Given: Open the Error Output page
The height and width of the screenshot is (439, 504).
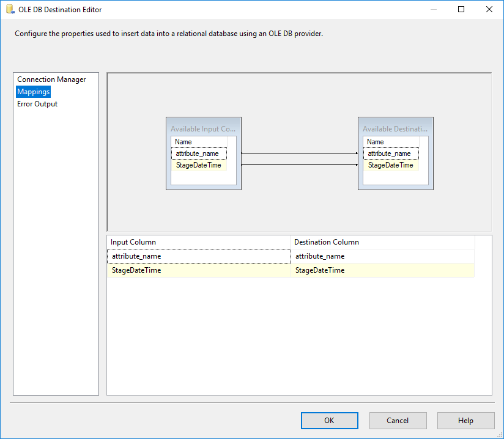Looking at the screenshot, I should [37, 104].
